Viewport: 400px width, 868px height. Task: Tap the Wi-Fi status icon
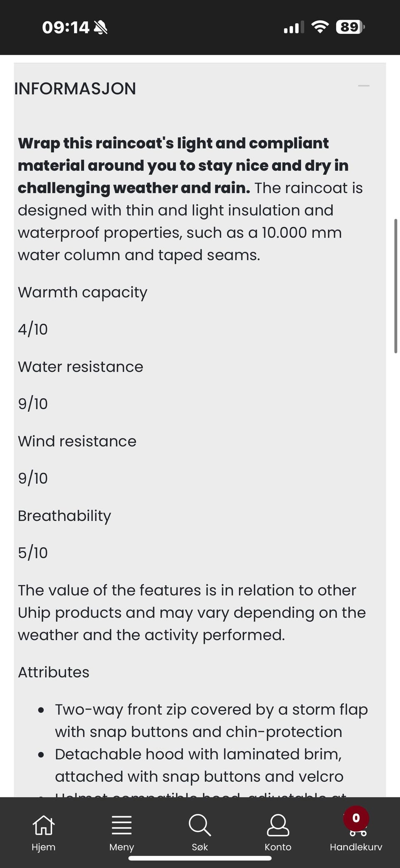pyautogui.click(x=320, y=27)
